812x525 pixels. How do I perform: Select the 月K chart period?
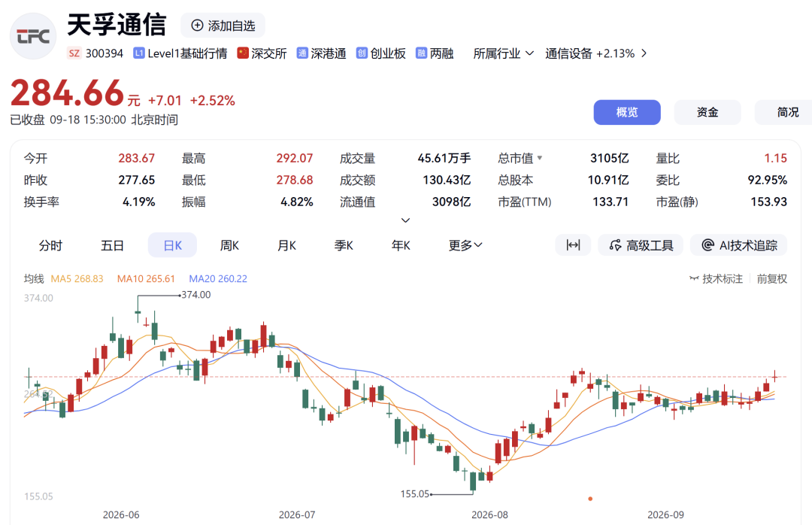click(x=286, y=246)
